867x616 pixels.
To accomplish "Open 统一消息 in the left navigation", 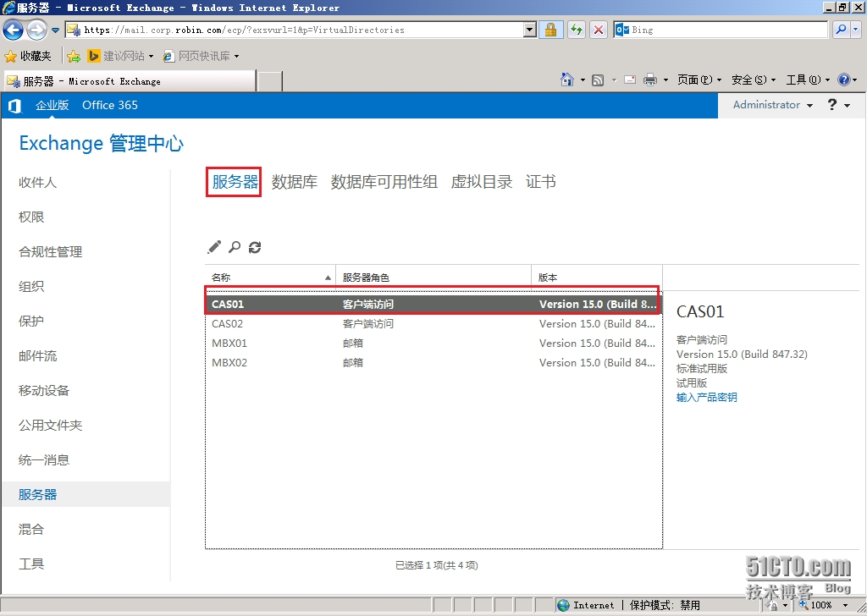I will click(44, 459).
